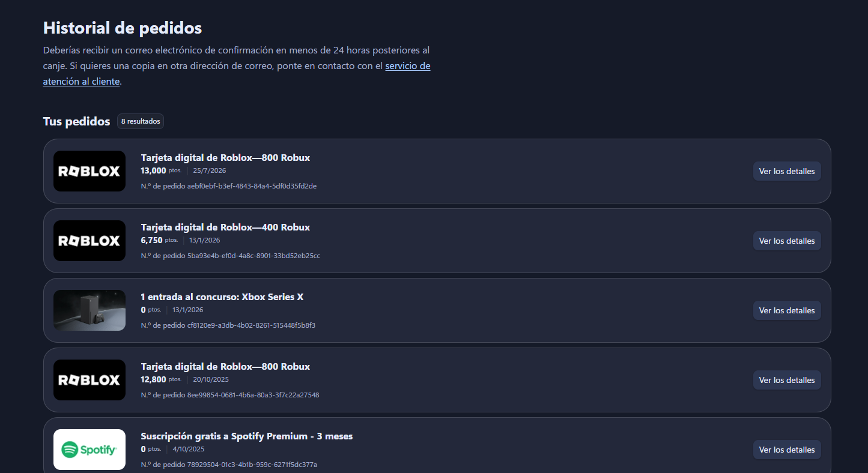This screenshot has height=473, width=868.
Task: Click the 8 resultados badge
Action: coord(141,121)
